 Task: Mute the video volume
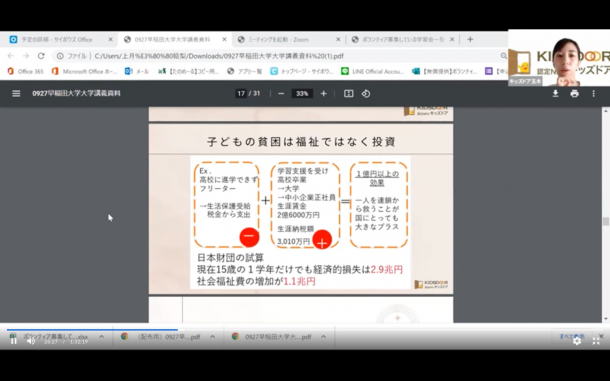point(31,341)
